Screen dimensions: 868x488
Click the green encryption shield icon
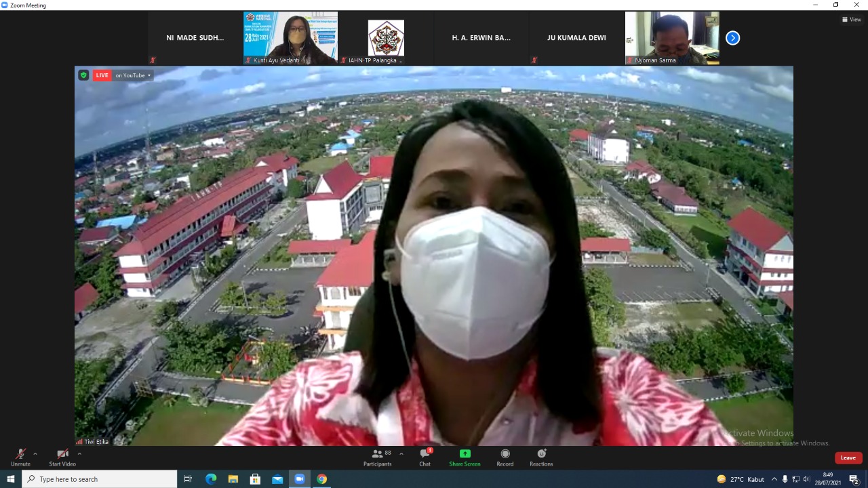point(83,75)
